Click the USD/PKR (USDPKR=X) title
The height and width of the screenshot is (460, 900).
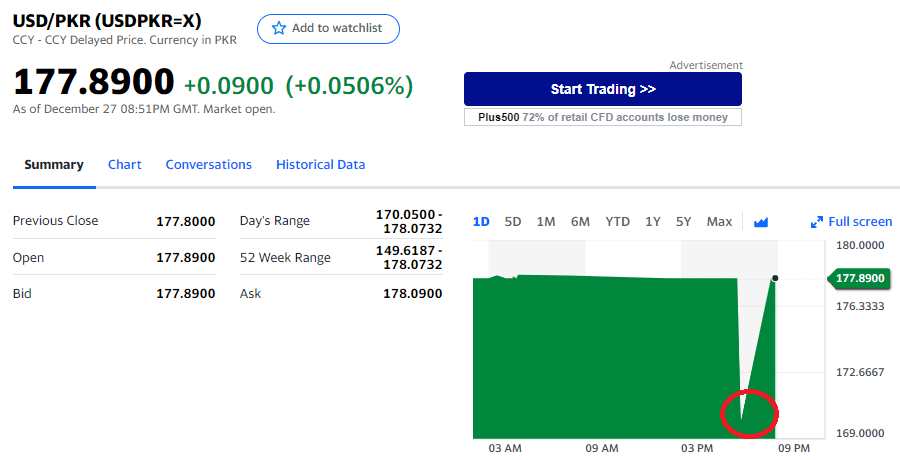107,21
